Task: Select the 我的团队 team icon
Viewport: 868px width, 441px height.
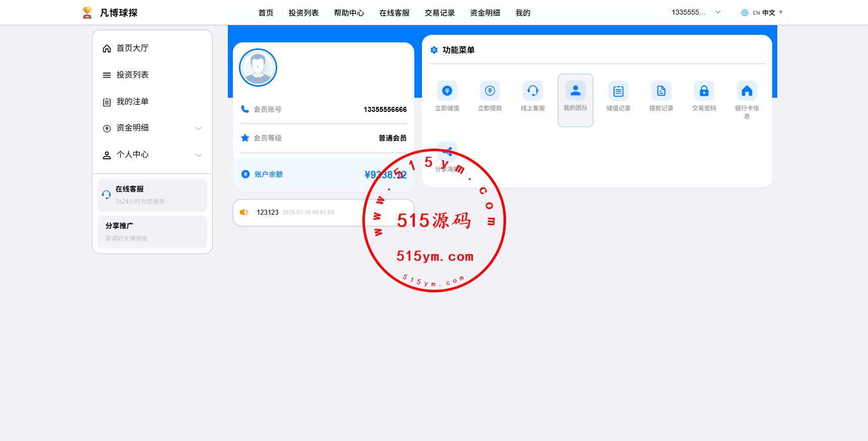Action: point(575,91)
